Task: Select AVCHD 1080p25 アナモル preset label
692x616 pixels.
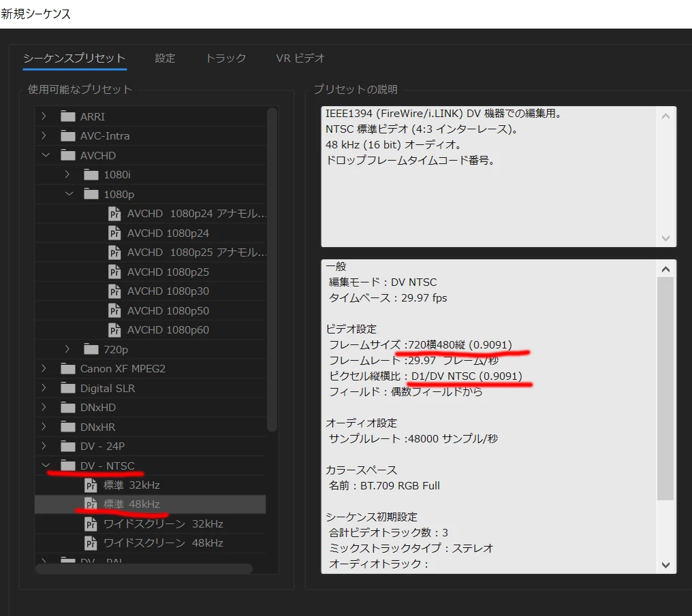Action: click(197, 253)
